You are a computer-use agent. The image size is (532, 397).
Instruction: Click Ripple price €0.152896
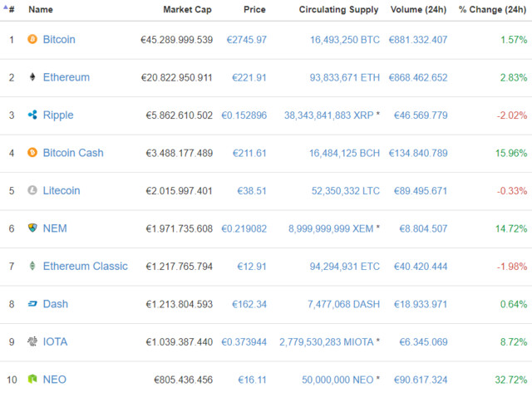point(244,115)
